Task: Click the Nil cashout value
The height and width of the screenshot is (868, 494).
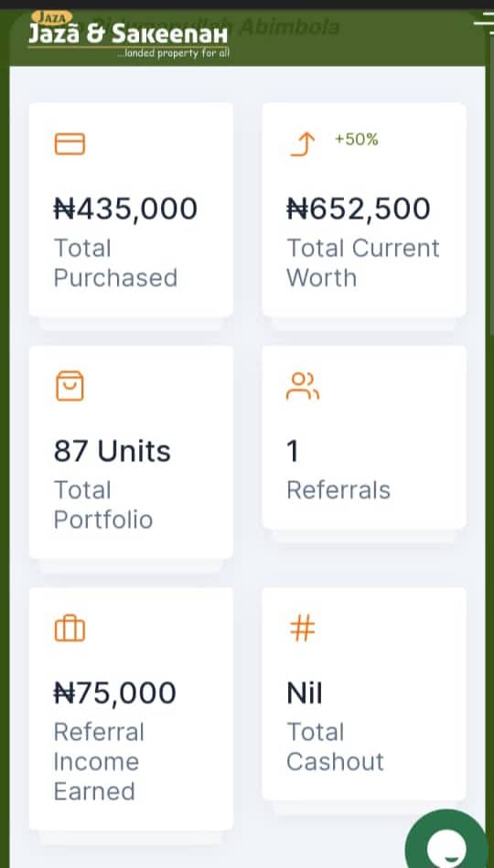Action: point(305,693)
